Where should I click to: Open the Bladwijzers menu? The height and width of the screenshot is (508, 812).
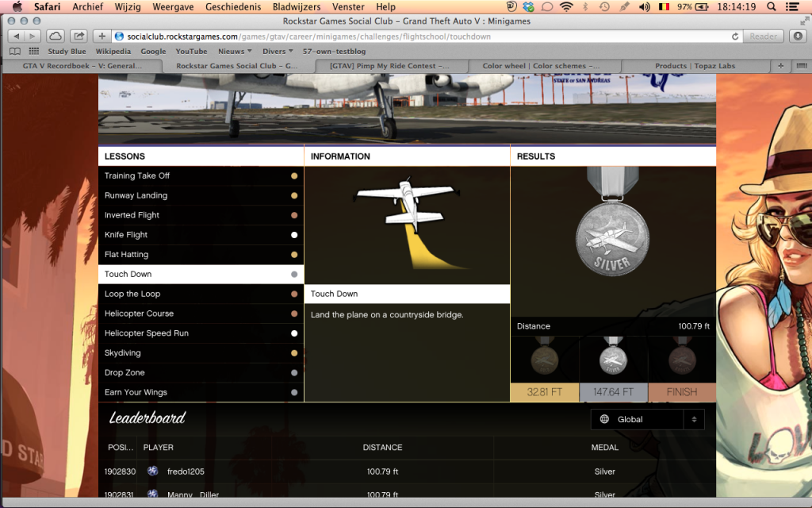point(297,6)
